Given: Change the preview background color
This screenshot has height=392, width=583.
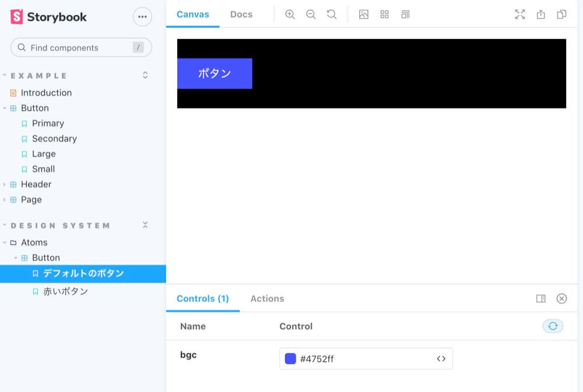Looking at the screenshot, I should click(x=364, y=14).
